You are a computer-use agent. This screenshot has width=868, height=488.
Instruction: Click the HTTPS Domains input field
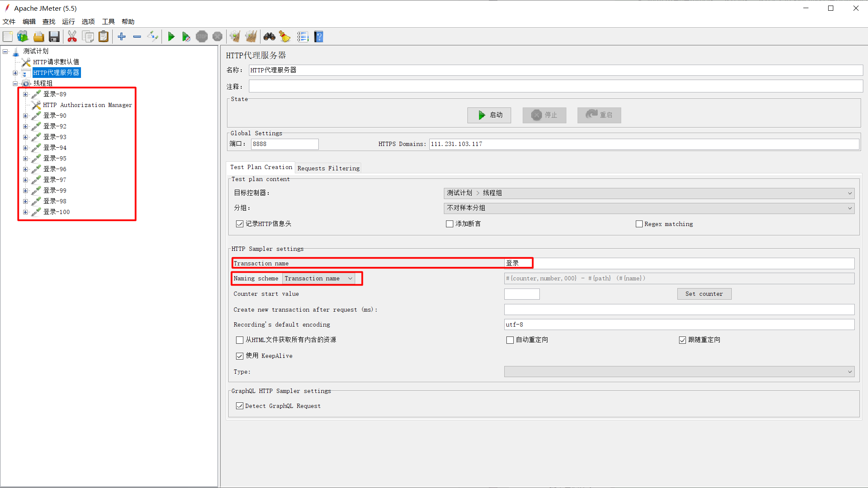tap(644, 144)
